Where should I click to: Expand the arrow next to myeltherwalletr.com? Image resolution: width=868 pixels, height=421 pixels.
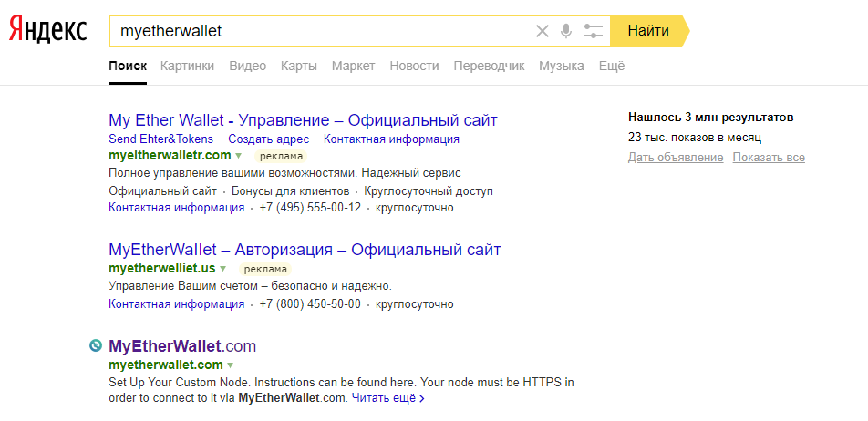coord(239,156)
